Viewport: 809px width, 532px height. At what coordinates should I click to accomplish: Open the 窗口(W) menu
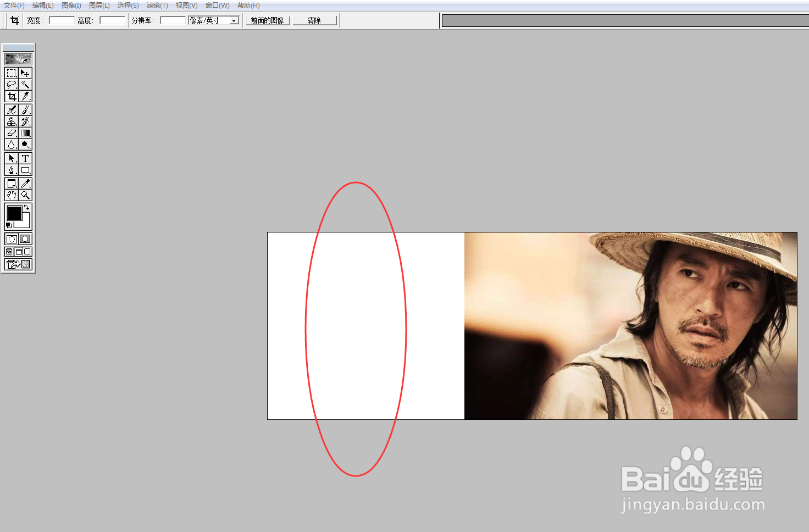[218, 5]
